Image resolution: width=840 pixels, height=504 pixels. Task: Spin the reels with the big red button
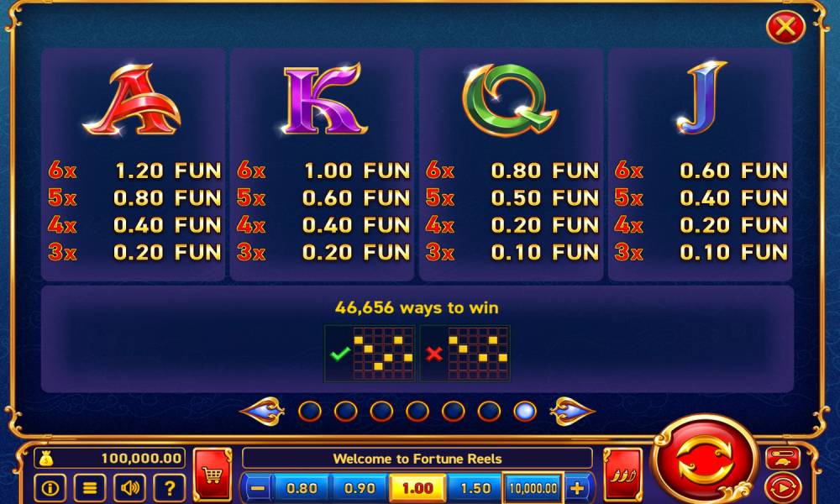click(x=705, y=460)
